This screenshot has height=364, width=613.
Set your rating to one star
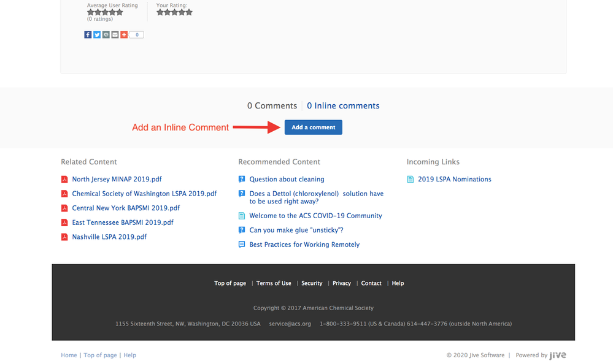click(x=160, y=12)
